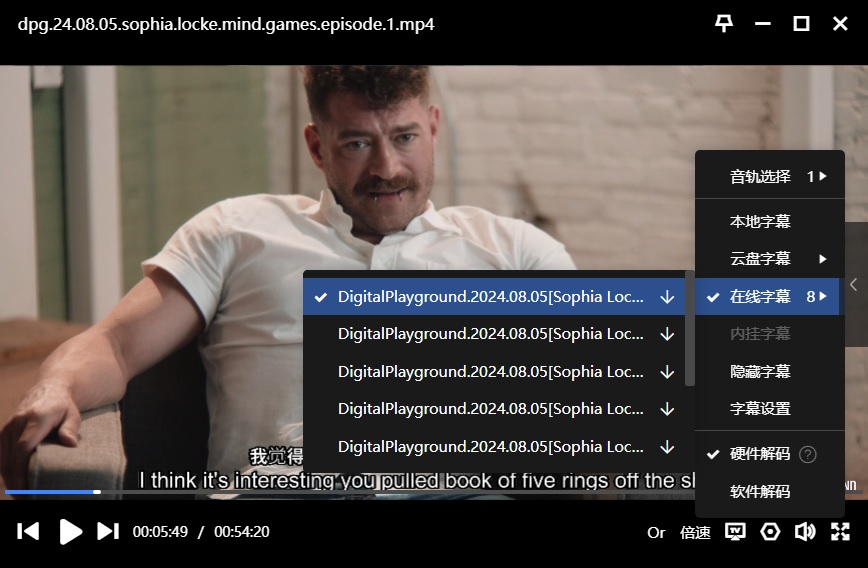Enter fullscreen mode
868x568 pixels.
[840, 532]
